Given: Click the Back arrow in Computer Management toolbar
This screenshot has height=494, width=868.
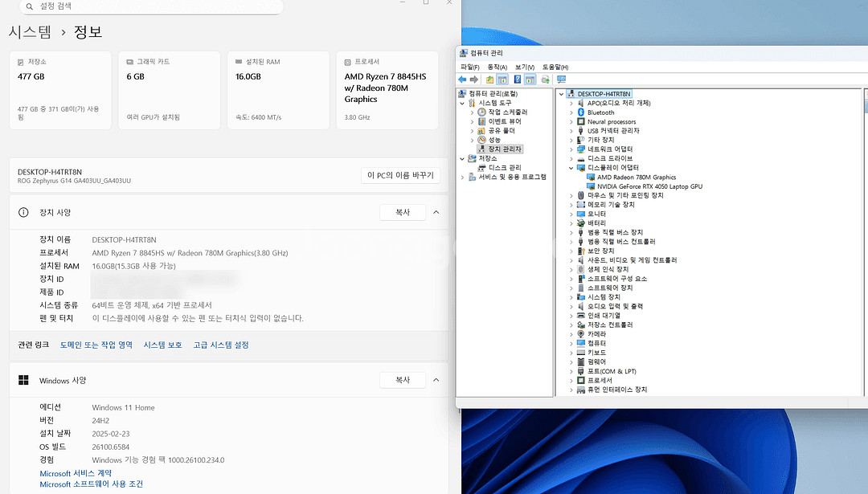Looking at the screenshot, I should coord(462,80).
